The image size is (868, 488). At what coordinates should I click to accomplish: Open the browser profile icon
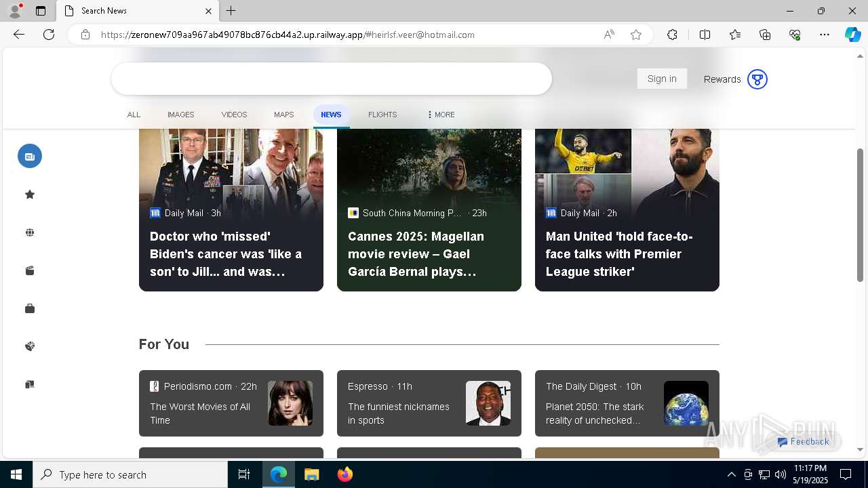15,11
